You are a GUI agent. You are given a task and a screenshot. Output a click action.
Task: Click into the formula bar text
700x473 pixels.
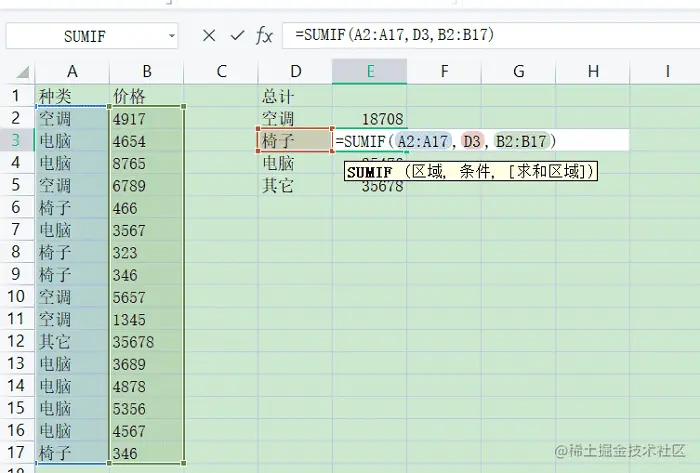(395, 35)
